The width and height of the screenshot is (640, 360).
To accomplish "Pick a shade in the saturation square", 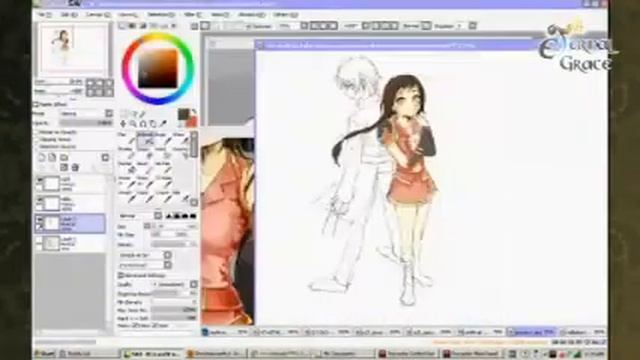I will 158,68.
